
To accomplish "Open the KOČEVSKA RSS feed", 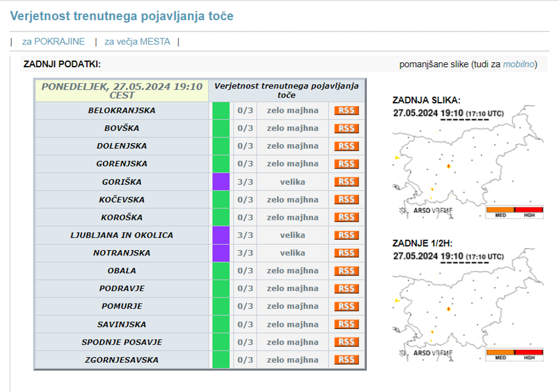I will [x=346, y=199].
